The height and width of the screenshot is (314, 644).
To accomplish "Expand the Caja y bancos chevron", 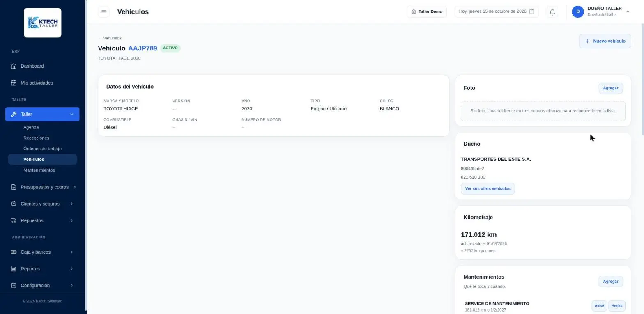I will pos(72,252).
